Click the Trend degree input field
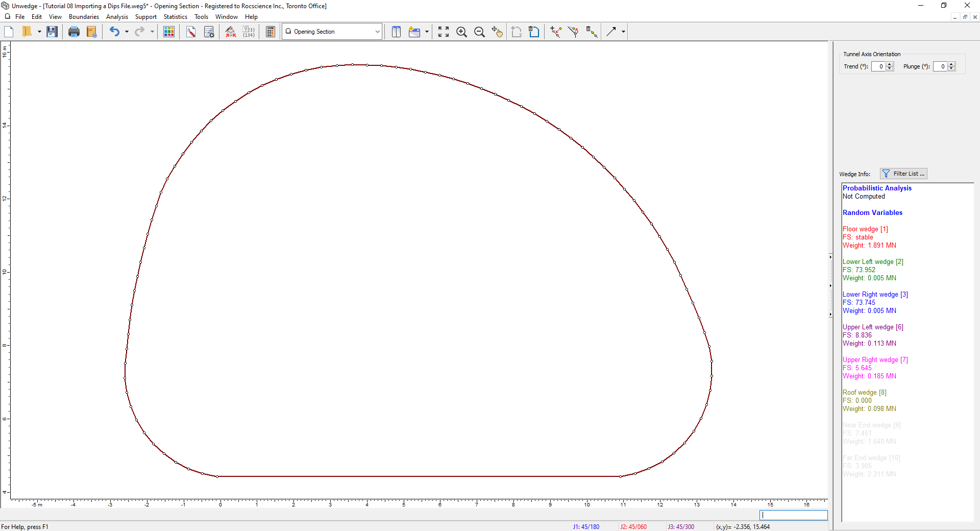980x531 pixels. 878,66
